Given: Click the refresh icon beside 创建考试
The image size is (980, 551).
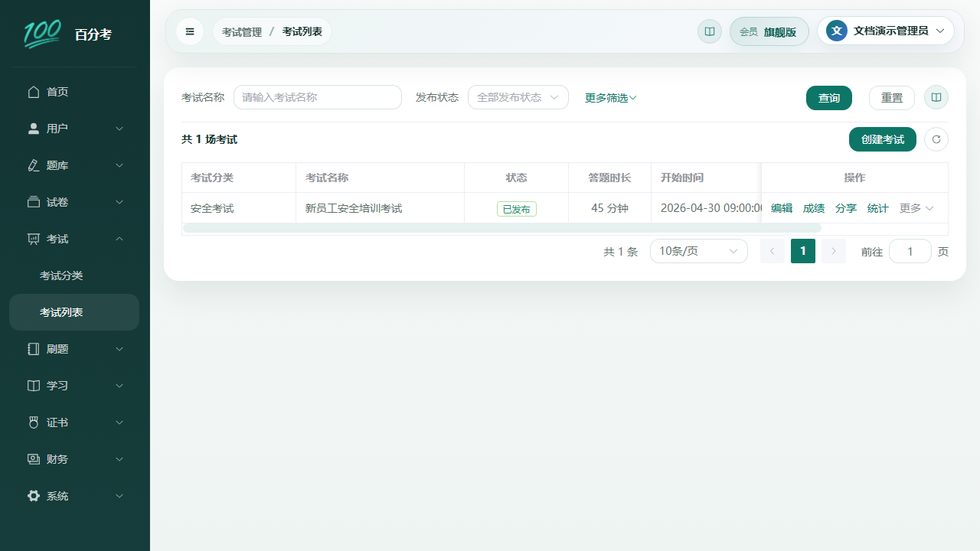Looking at the screenshot, I should pyautogui.click(x=936, y=139).
